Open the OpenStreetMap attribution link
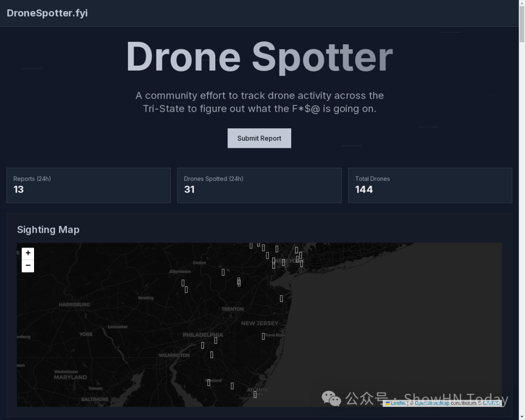The image size is (525, 420). [432, 403]
